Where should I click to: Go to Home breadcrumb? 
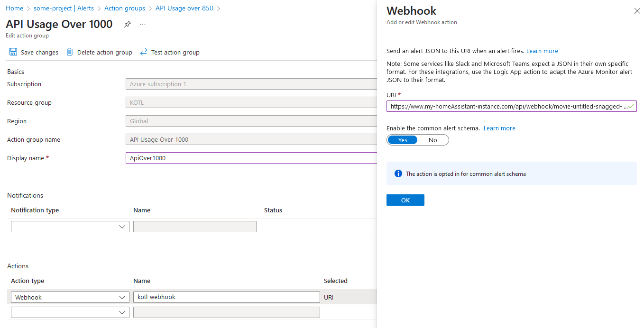tap(14, 9)
